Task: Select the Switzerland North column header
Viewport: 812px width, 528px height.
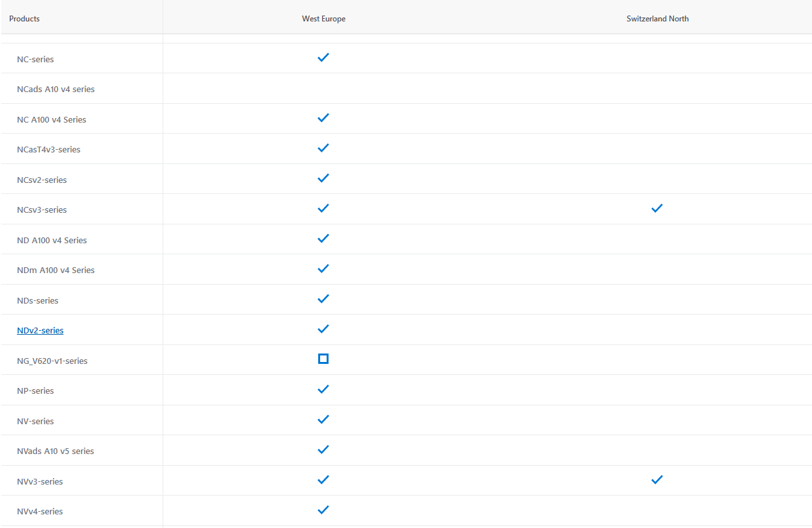Action: coord(657,19)
